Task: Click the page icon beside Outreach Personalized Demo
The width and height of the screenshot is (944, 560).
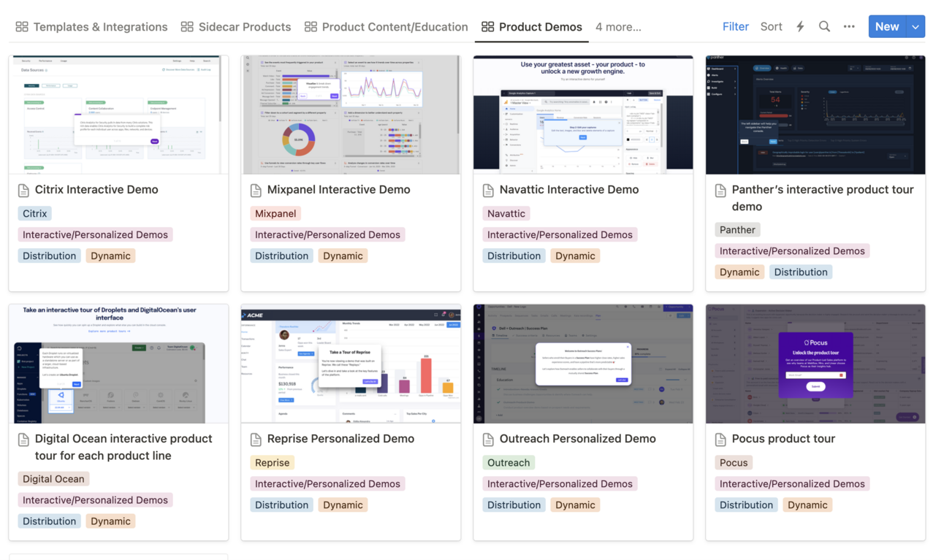Action: pos(487,438)
